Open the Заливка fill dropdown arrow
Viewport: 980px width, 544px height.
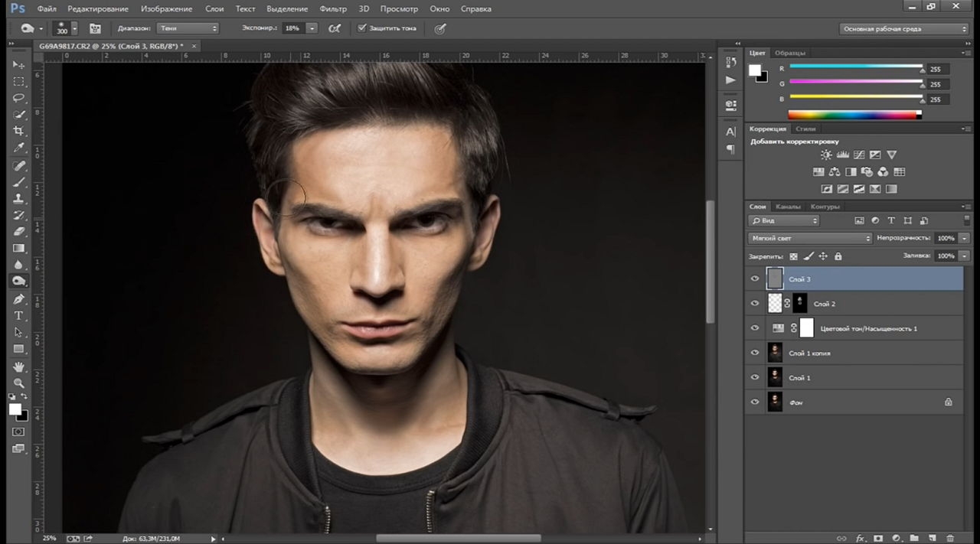(x=964, y=256)
